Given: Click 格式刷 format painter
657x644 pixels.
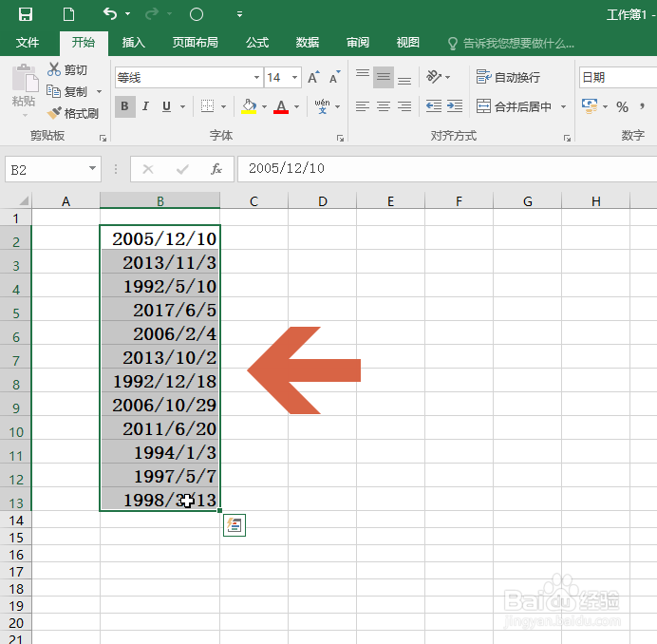Looking at the screenshot, I should pyautogui.click(x=72, y=113).
